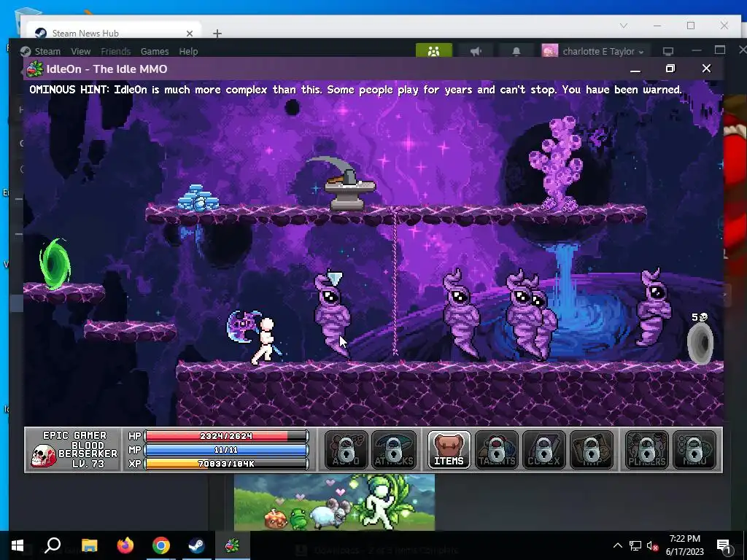The height and width of the screenshot is (560, 747).
Task: Show hidden system tray icons
Action: click(617, 545)
